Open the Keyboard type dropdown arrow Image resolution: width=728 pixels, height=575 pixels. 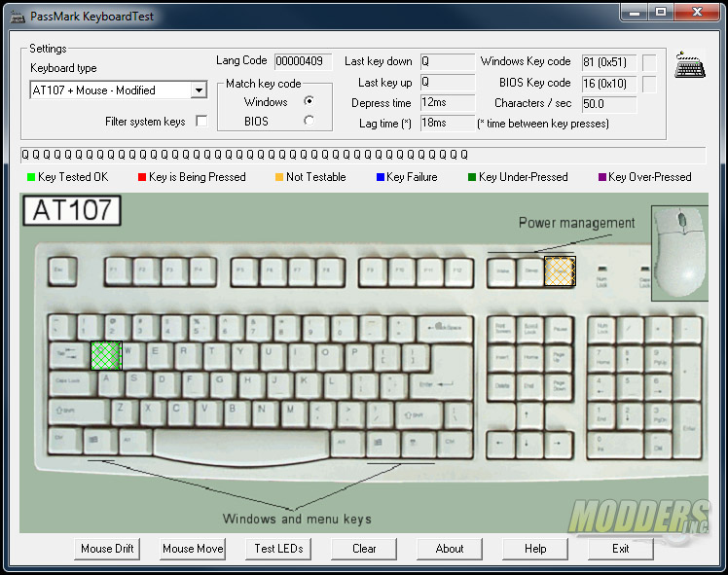coord(199,90)
